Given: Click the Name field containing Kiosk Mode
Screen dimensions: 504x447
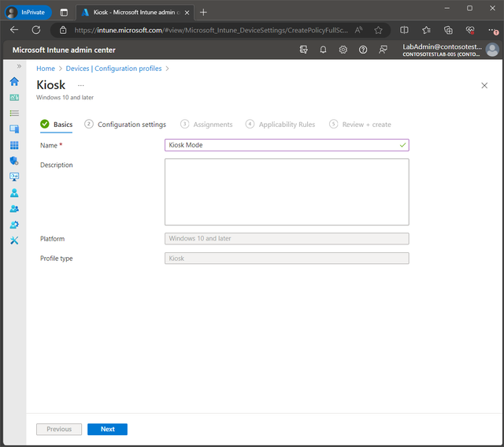Looking at the screenshot, I should pyautogui.click(x=287, y=145).
